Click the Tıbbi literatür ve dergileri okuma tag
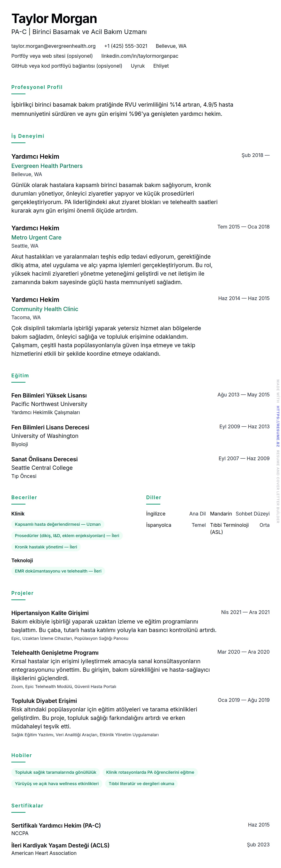281x868 pixels. click(x=141, y=784)
